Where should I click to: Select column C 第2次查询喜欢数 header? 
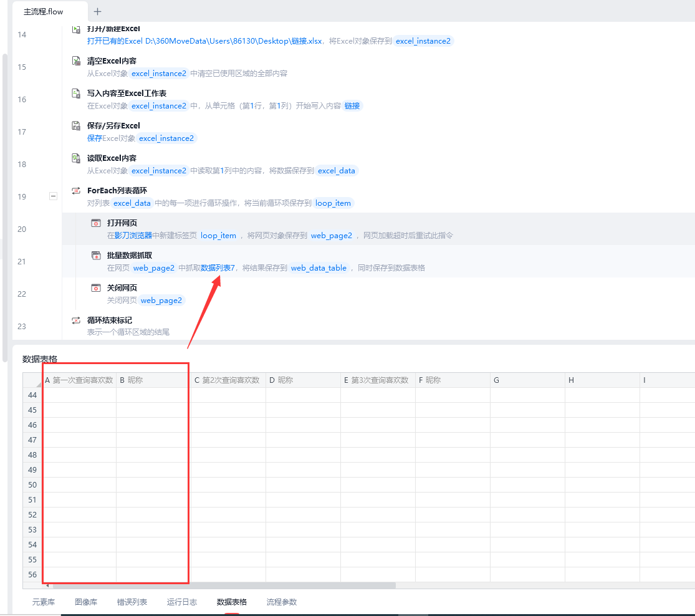click(x=228, y=380)
